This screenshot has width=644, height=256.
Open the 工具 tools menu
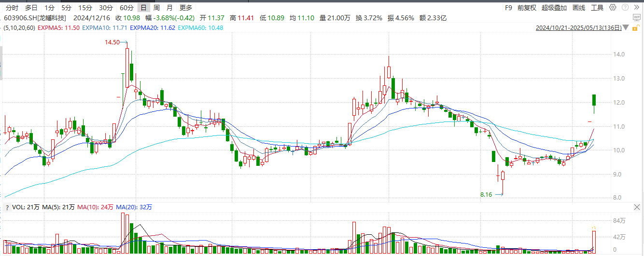597,7
